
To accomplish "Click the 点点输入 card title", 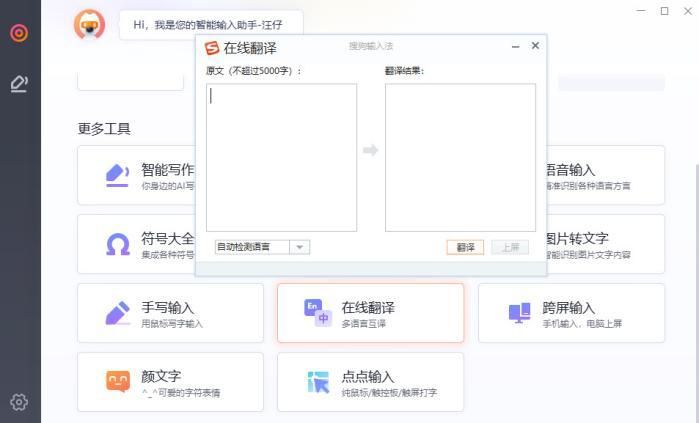I will coord(368,377).
